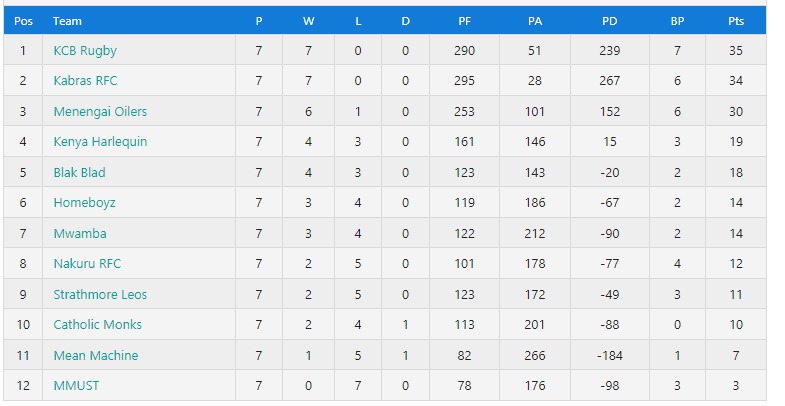This screenshot has height=406, width=785.
Task: Select Kenya Harlequin team name
Action: [x=100, y=142]
